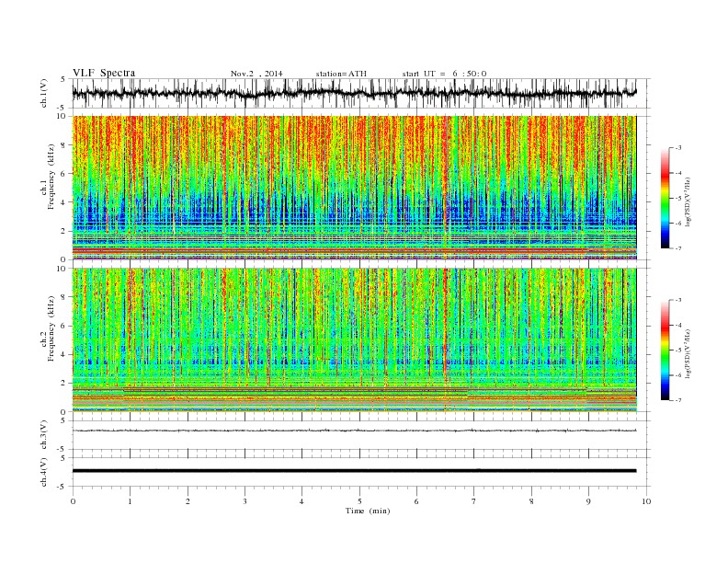Viewport: 728px width, 563px height.
Task: Click the time axis tick label '7'
Action: pyautogui.click(x=474, y=501)
